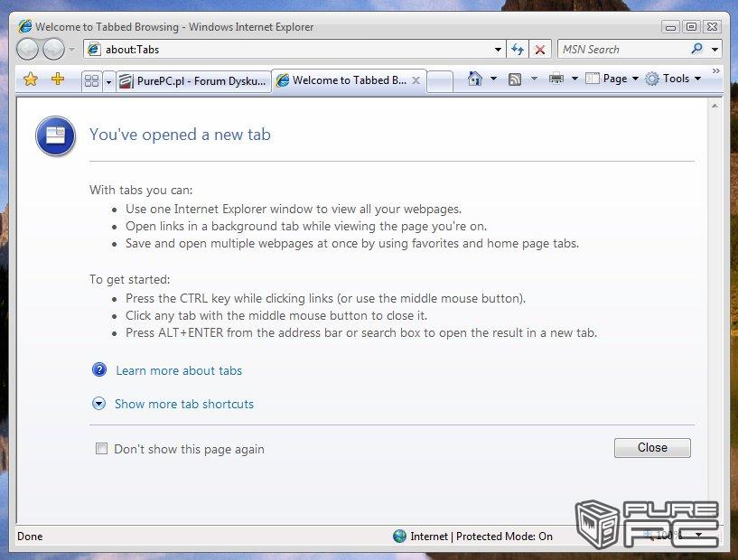Click the Refresh button
This screenshot has height=560, width=738.
518,49
